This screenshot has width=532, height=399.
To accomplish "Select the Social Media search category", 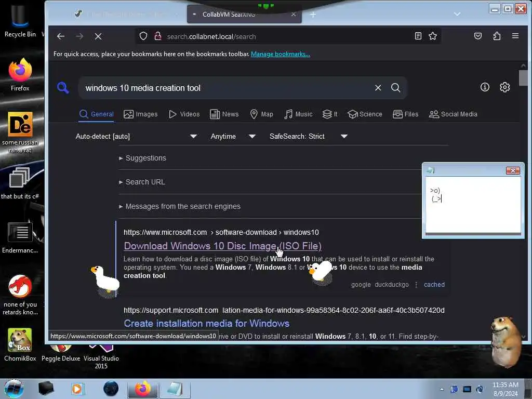I will click(453, 114).
